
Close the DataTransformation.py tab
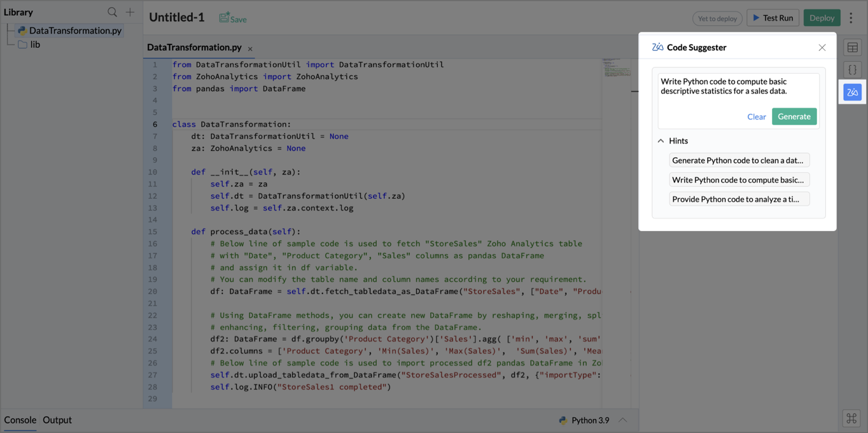(x=250, y=48)
